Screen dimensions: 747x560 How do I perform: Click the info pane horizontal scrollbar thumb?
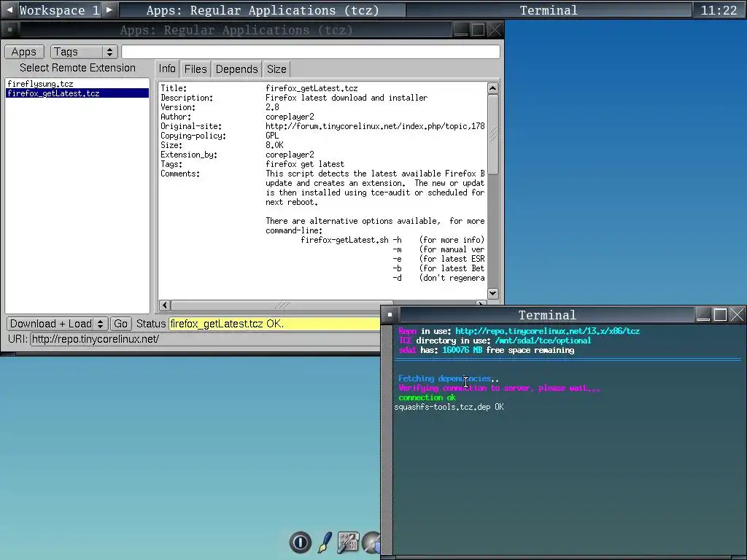[x=282, y=305]
